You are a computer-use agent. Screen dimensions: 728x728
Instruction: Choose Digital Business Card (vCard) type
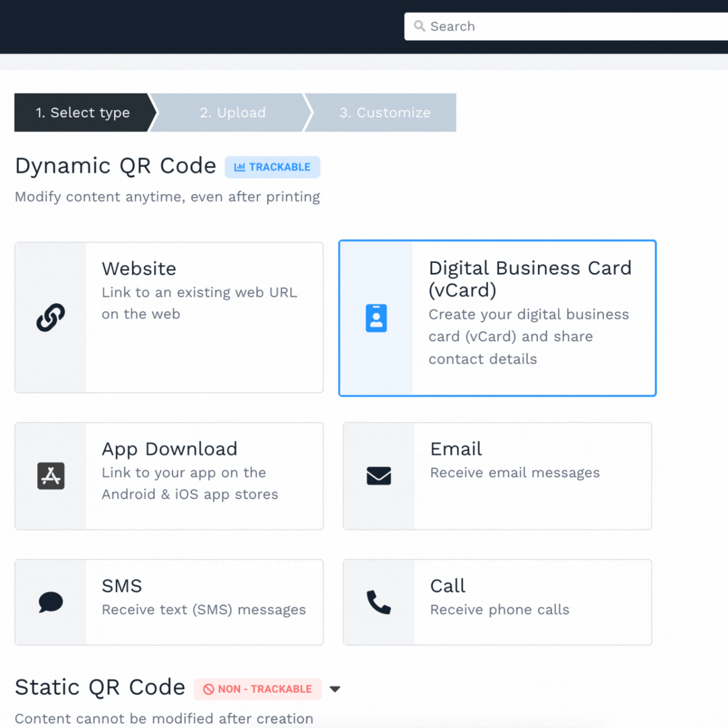497,318
